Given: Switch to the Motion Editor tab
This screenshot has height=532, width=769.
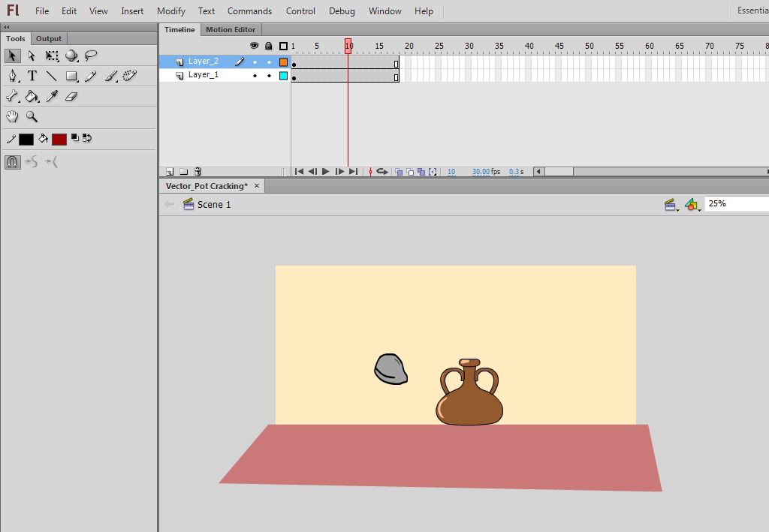Looking at the screenshot, I should [231, 30].
